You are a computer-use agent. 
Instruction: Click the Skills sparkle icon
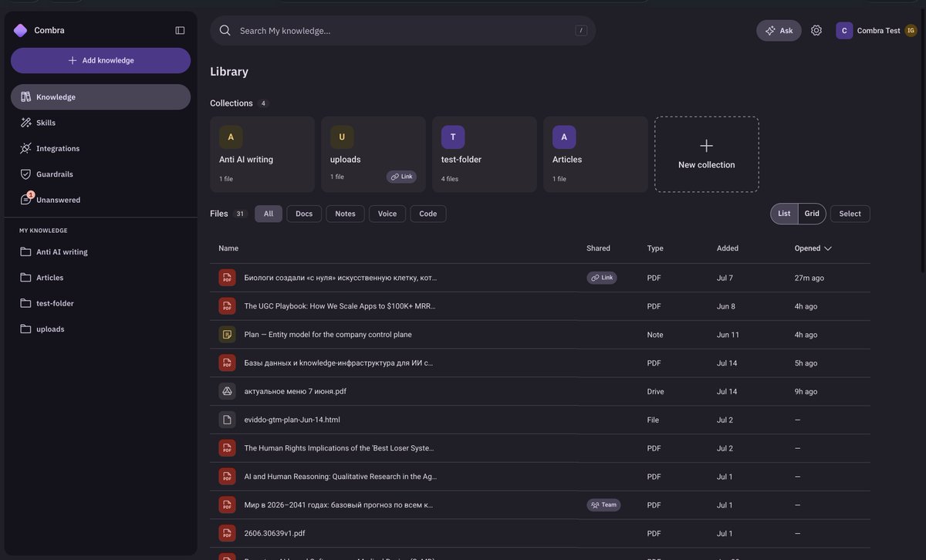(25, 123)
